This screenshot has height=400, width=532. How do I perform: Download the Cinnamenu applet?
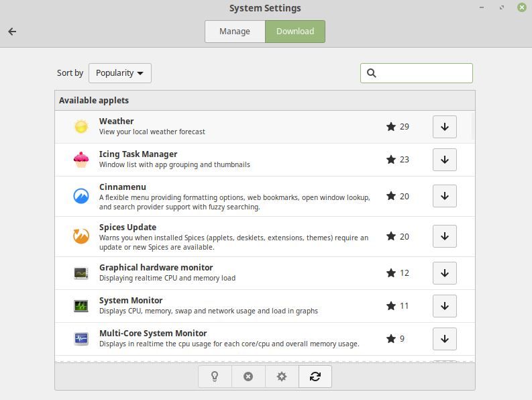click(x=445, y=196)
